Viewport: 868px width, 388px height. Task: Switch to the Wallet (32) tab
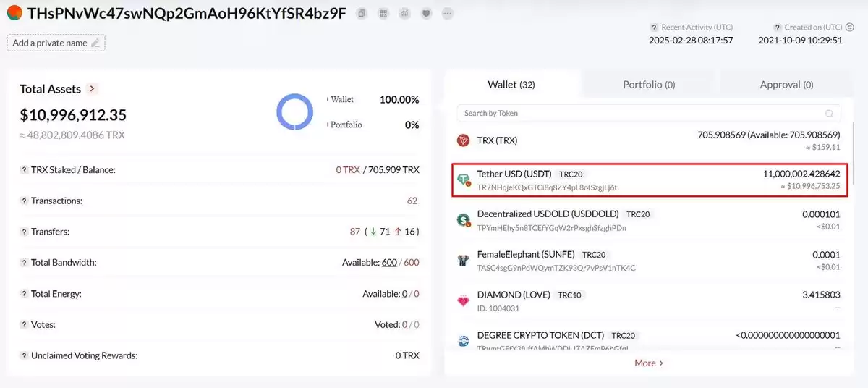click(x=511, y=85)
